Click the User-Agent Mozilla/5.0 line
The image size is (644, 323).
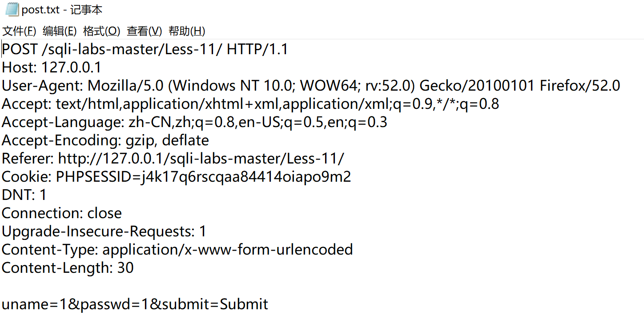tap(310, 86)
